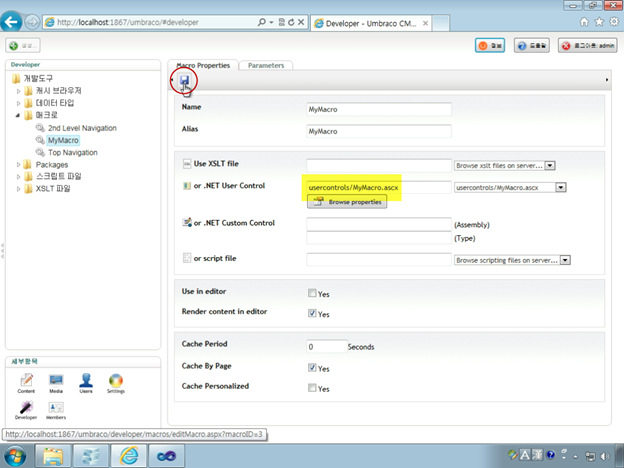Select Top Navigation macro
624x468 pixels.
(x=73, y=152)
